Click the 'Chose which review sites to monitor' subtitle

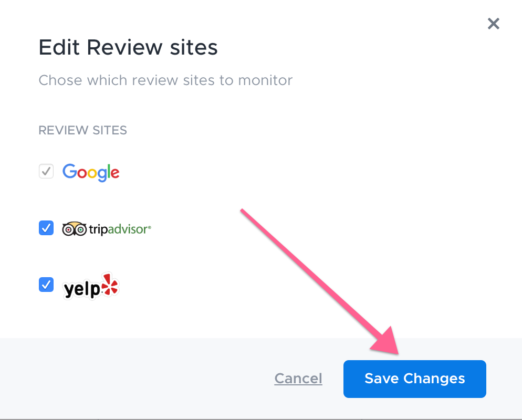click(x=166, y=80)
